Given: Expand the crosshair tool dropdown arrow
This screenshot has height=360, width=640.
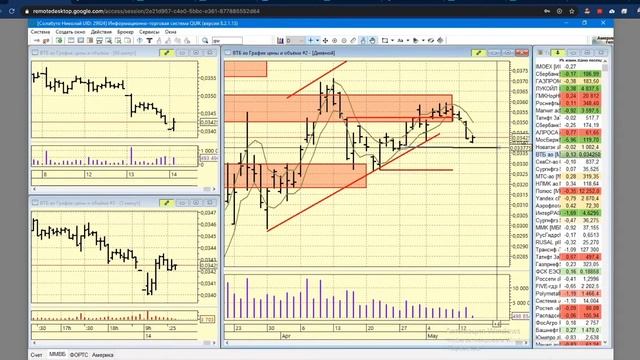Looking at the screenshot, I should click(x=317, y=40).
